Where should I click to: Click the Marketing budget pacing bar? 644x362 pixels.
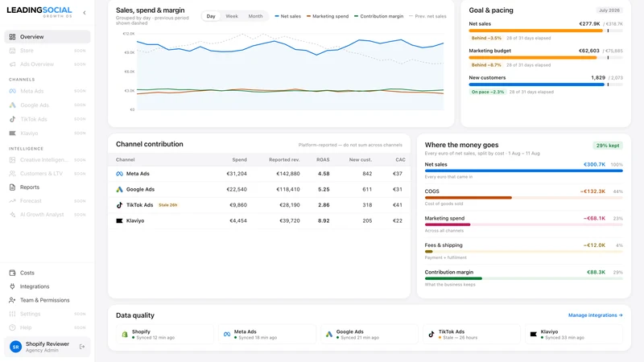546,58
